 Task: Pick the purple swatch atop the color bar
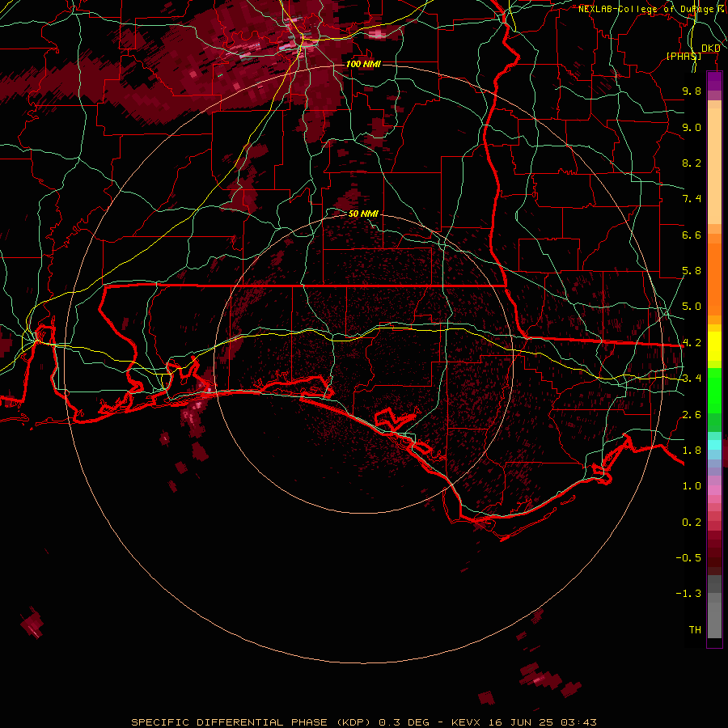click(x=714, y=81)
